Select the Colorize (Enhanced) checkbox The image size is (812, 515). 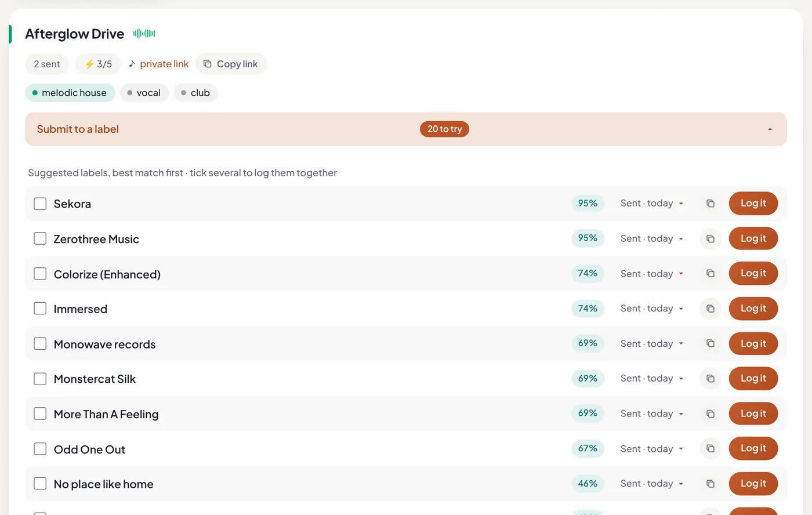(x=40, y=274)
